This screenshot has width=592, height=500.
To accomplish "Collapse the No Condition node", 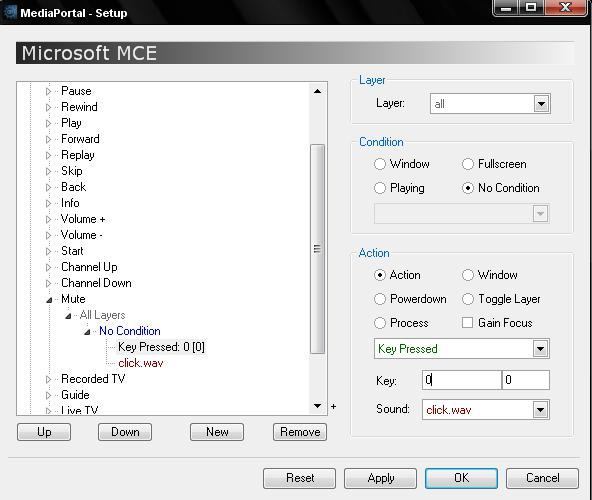I will pyautogui.click(x=87, y=332).
